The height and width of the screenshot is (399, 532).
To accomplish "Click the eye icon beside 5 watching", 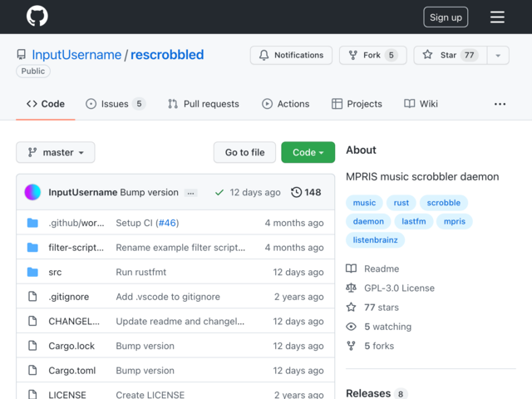I will click(351, 327).
